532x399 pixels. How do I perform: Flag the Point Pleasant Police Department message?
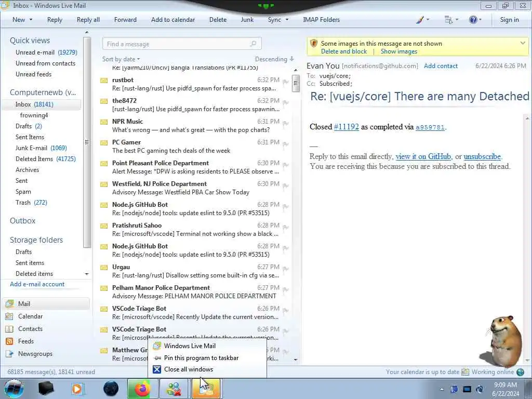(286, 165)
